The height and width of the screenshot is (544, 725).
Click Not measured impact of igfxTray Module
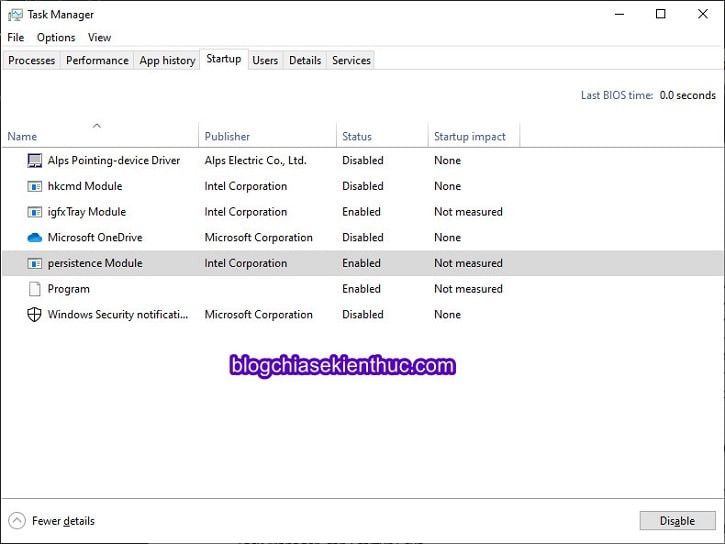tap(468, 212)
